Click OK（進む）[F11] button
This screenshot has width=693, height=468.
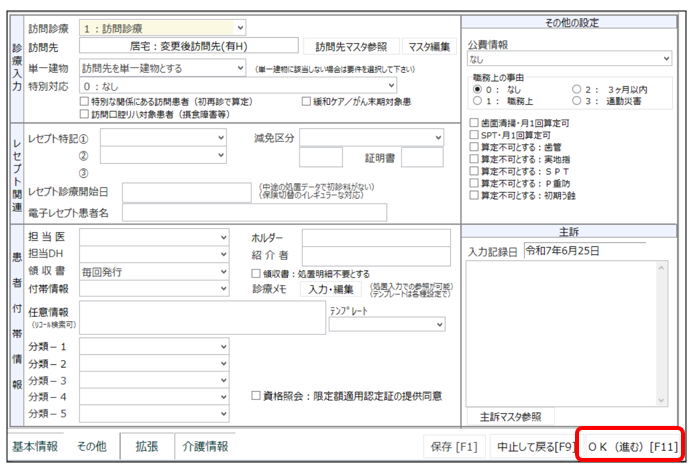click(632, 447)
